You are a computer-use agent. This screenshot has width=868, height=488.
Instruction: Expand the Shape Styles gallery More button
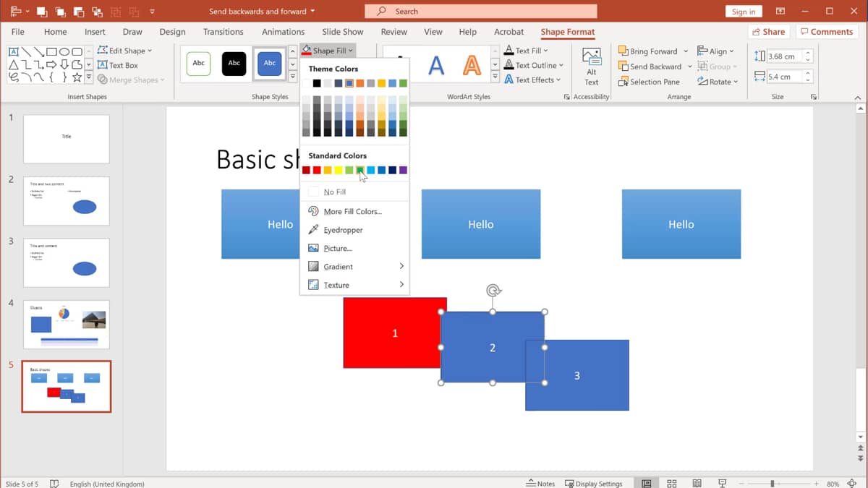pos(293,77)
